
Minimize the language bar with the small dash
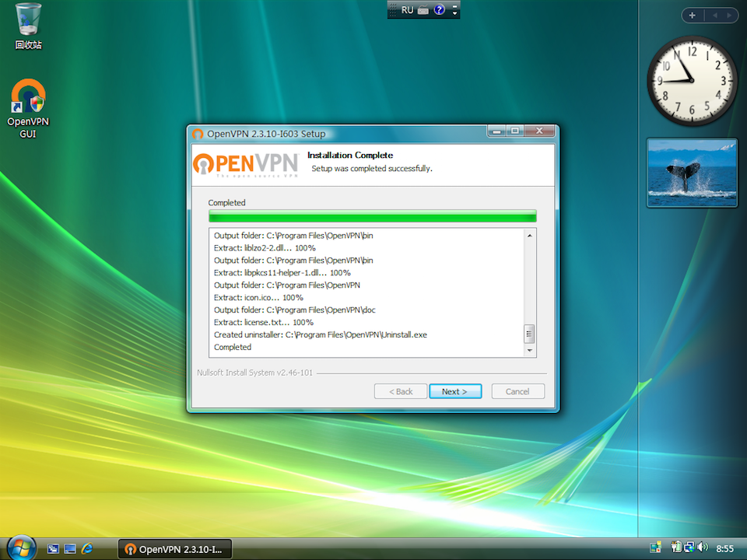(x=455, y=5)
